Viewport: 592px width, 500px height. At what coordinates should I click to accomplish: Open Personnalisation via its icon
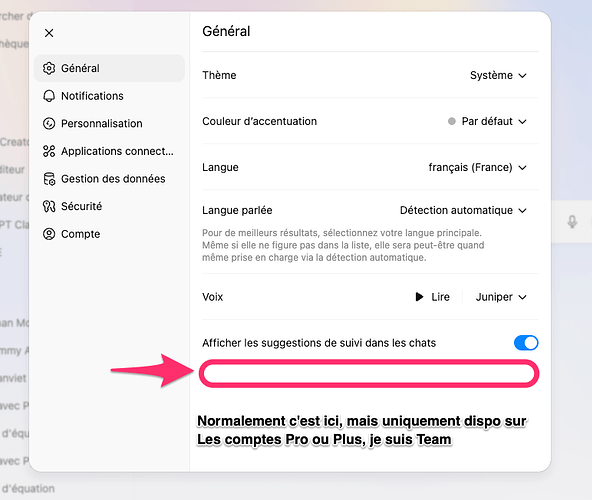point(49,123)
